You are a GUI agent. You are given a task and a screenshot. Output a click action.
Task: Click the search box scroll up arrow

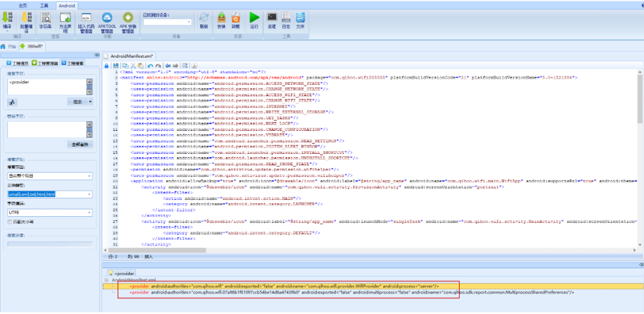89,81
